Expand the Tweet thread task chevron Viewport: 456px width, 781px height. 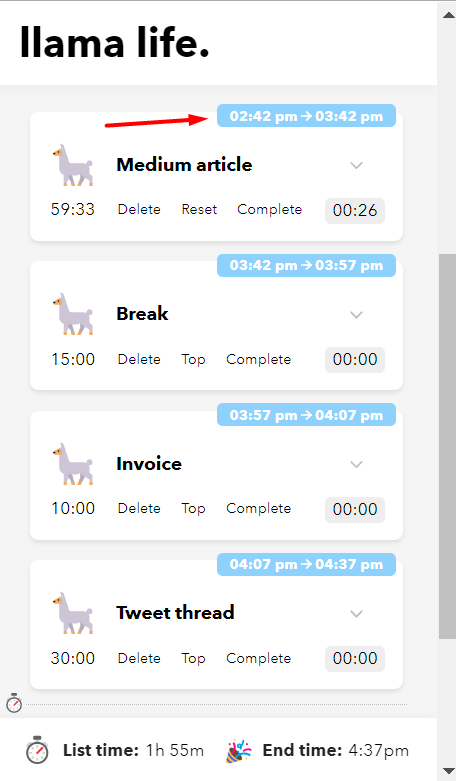click(356, 614)
